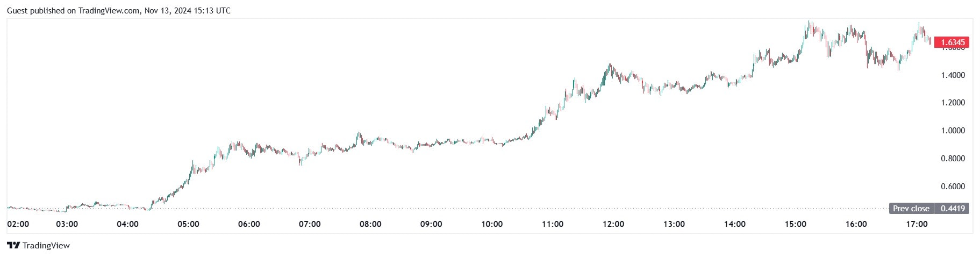Select the 05:00 time axis label
The image size is (980, 257).
pyautogui.click(x=188, y=224)
